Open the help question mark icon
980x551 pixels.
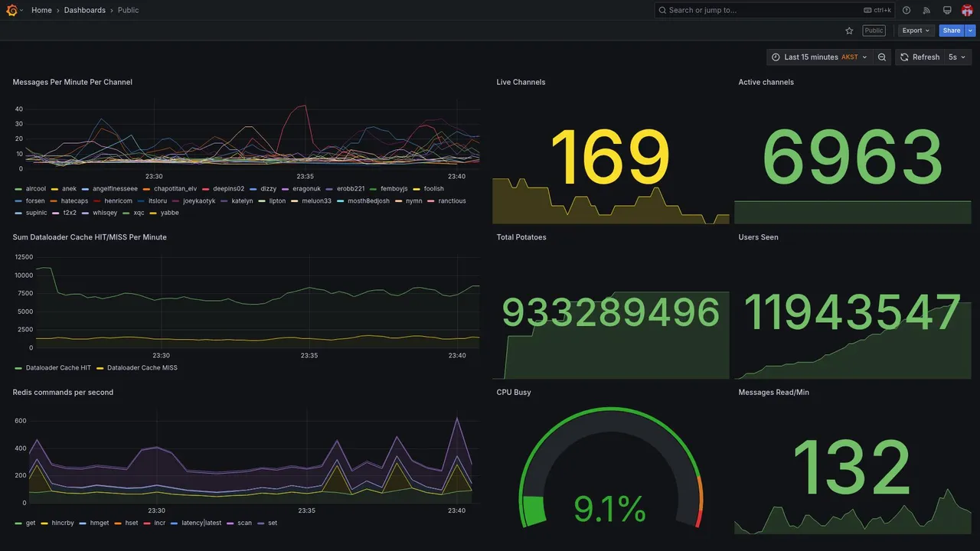point(906,10)
